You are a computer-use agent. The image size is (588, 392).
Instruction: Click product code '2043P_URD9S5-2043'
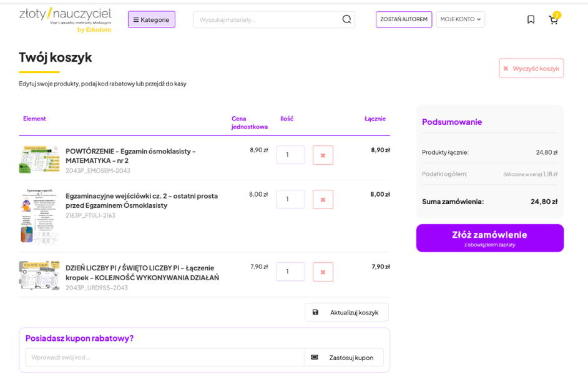click(97, 288)
